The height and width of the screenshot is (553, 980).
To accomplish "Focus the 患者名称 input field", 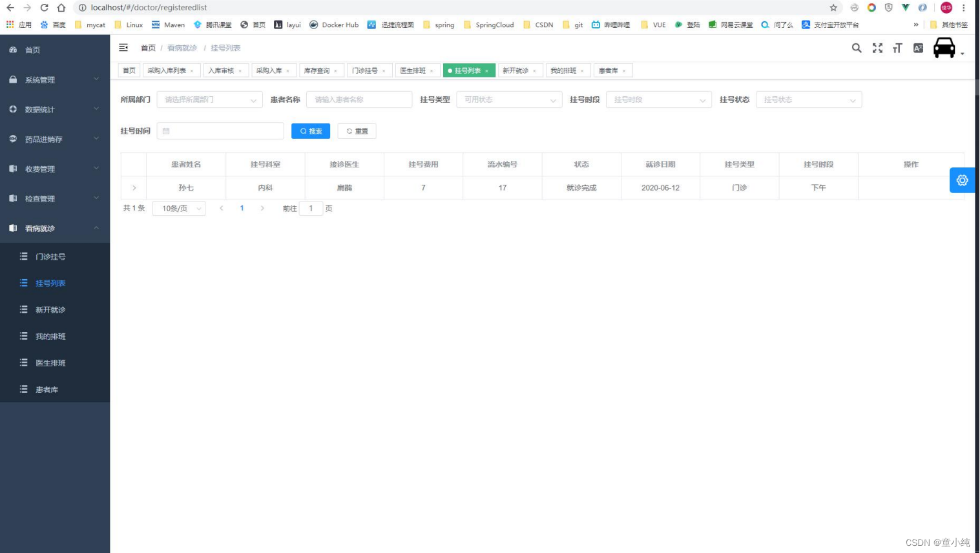I will tap(359, 99).
